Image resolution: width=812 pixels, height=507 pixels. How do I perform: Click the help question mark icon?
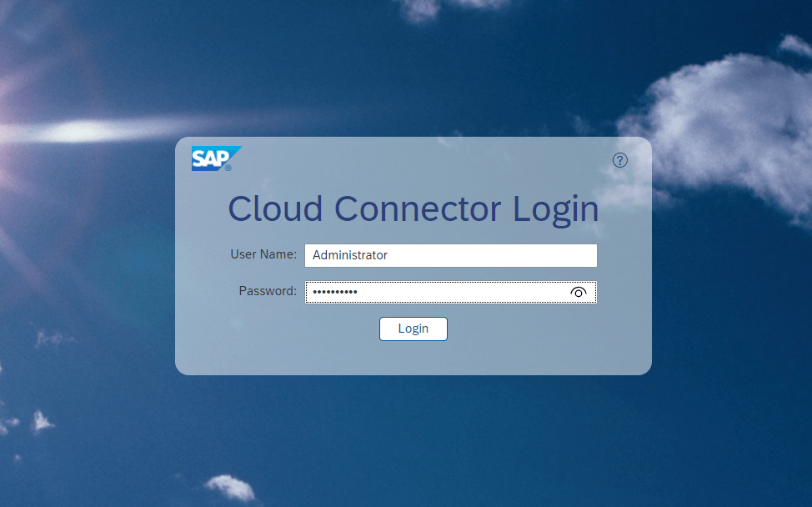pyautogui.click(x=619, y=160)
